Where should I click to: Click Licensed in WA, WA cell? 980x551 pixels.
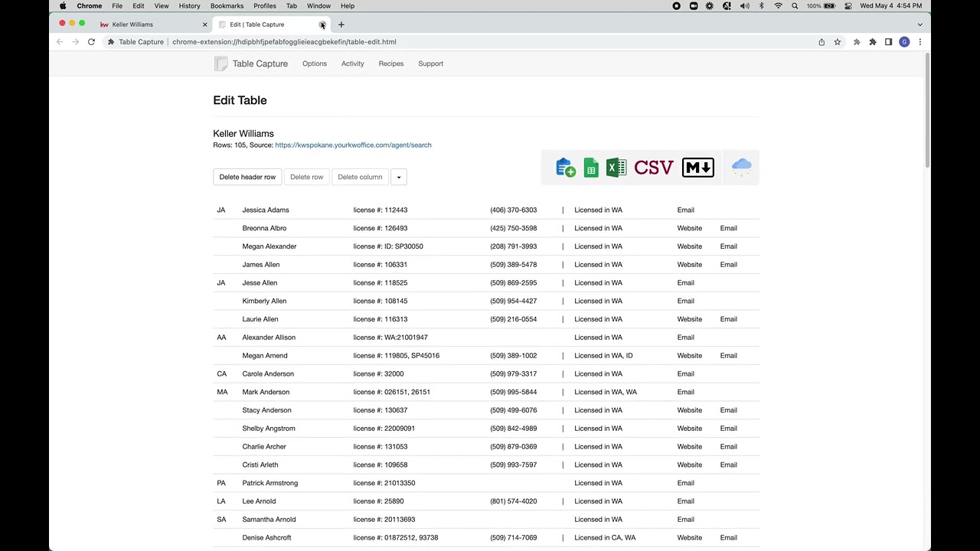tap(606, 392)
